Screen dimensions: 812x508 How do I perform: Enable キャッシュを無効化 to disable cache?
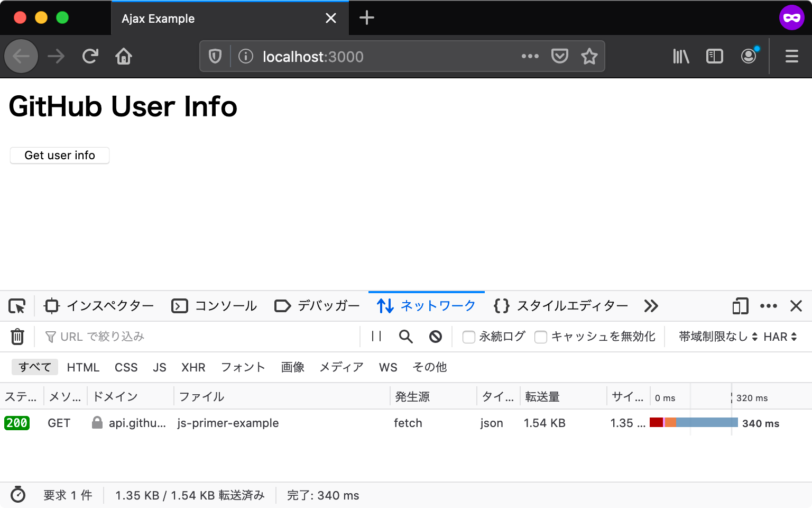click(541, 337)
